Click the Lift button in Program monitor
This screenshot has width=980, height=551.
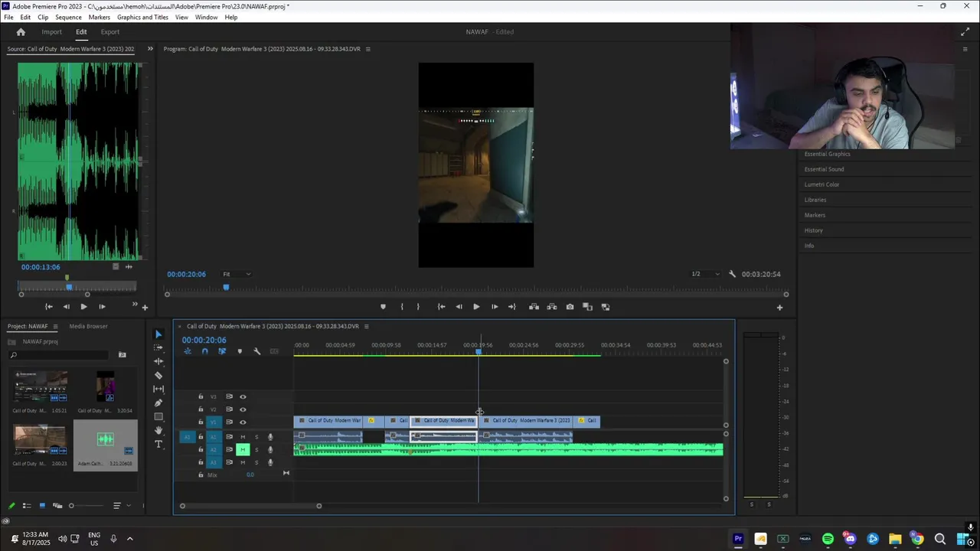coord(534,307)
